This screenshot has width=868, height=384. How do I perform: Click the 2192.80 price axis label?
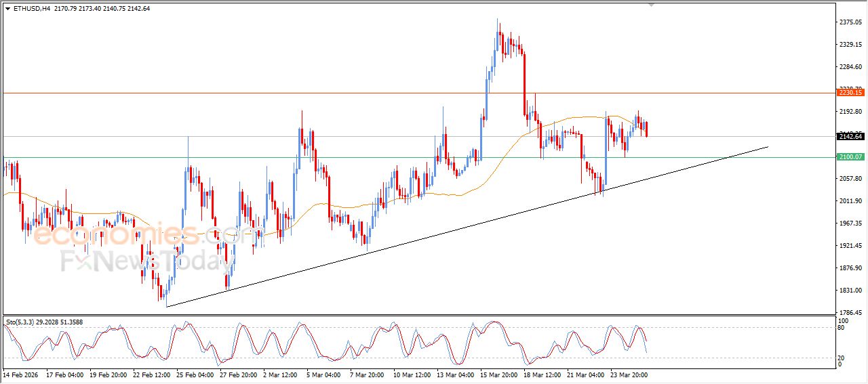point(850,112)
